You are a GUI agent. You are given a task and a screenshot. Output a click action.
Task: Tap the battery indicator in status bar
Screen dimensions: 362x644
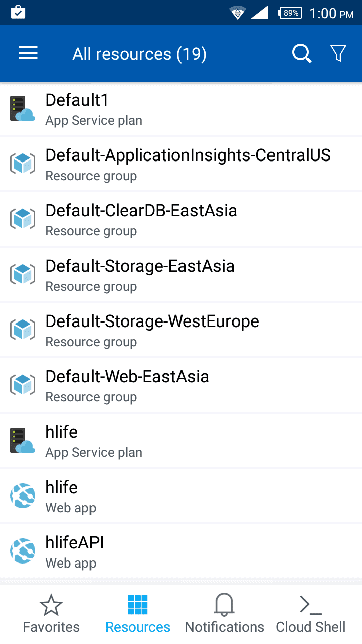290,13
